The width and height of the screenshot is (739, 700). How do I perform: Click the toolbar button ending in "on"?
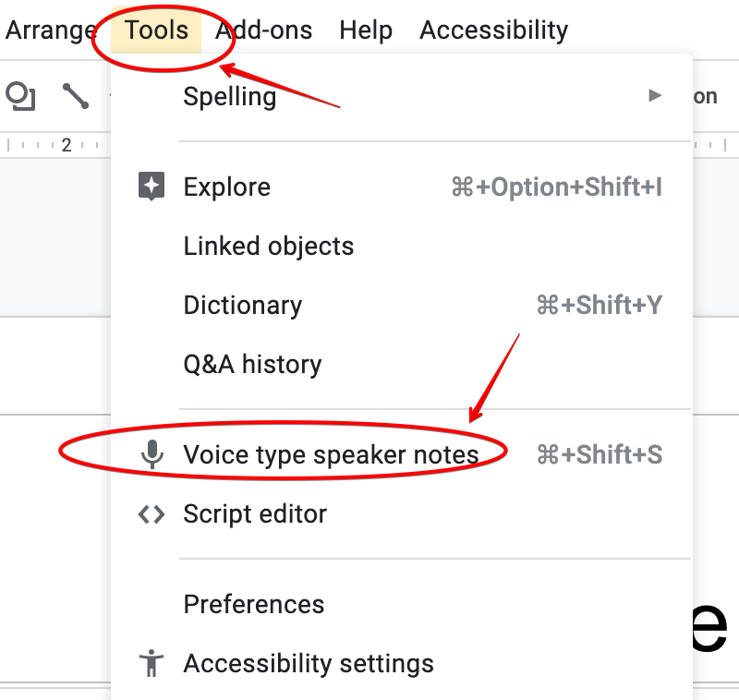pyautogui.click(x=705, y=96)
